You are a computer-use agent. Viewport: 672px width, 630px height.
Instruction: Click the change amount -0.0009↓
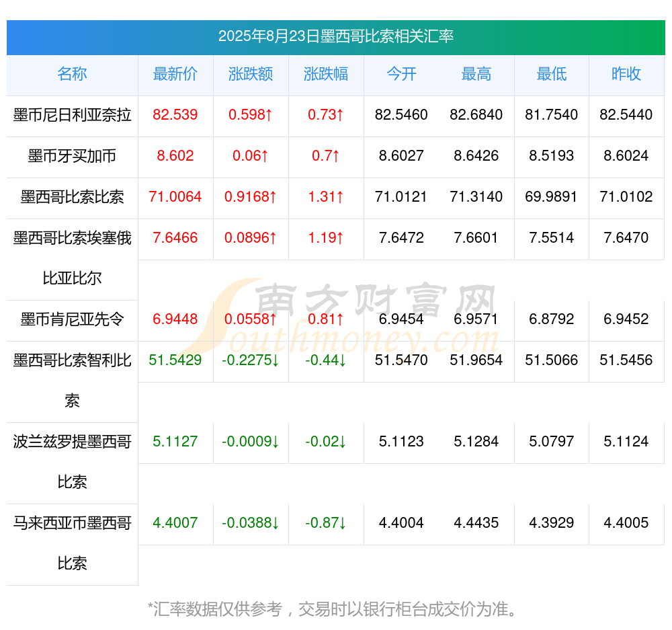coord(251,441)
